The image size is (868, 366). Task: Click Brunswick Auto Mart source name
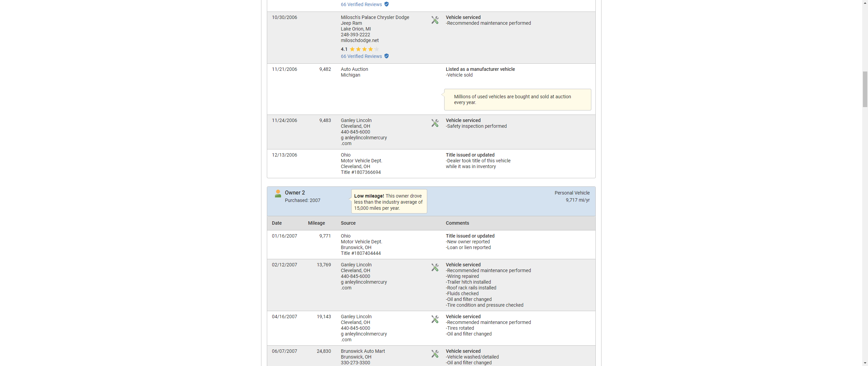tap(362, 351)
